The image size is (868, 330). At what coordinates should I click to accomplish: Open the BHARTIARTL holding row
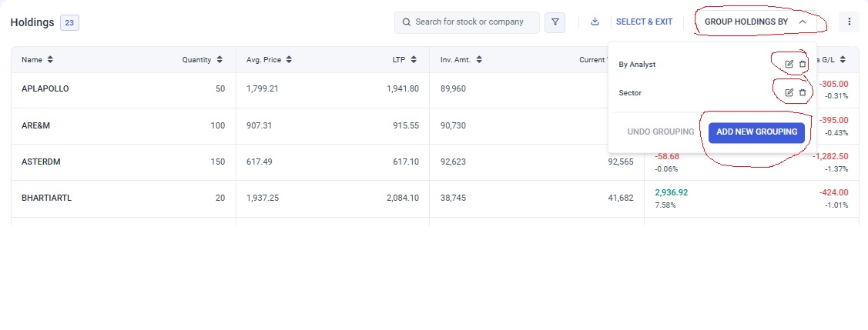pyautogui.click(x=46, y=198)
